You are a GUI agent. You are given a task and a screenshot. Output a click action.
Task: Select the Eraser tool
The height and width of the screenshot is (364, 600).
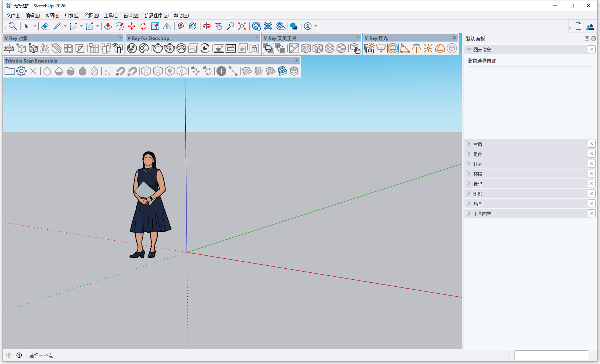45,26
